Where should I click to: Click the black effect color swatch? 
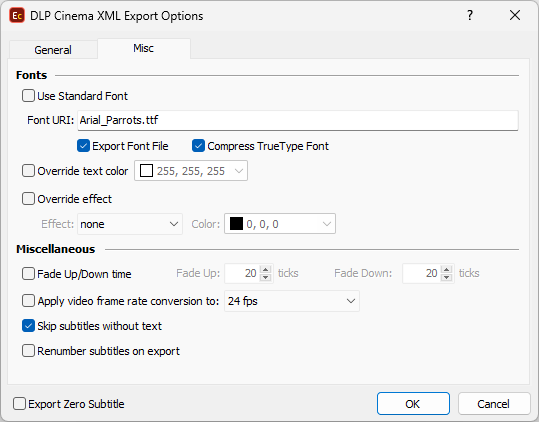click(x=236, y=224)
